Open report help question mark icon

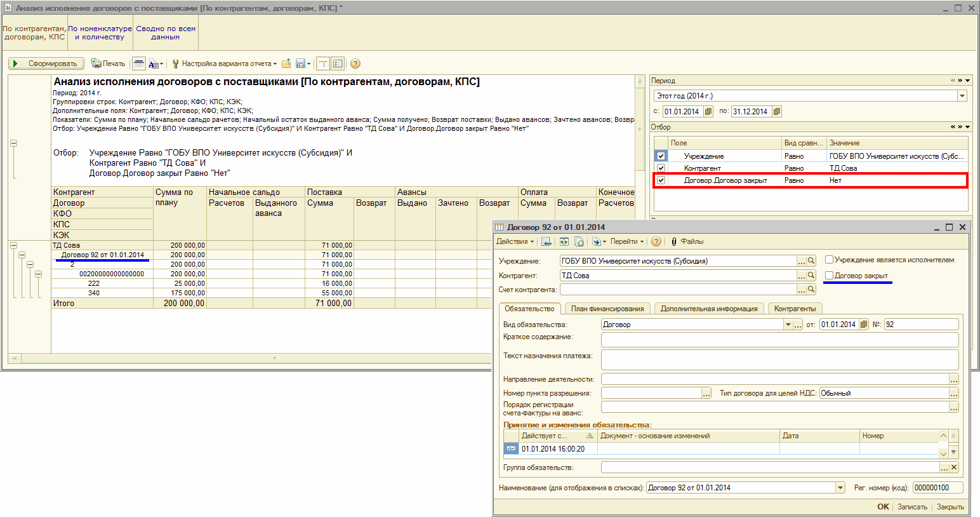point(355,64)
